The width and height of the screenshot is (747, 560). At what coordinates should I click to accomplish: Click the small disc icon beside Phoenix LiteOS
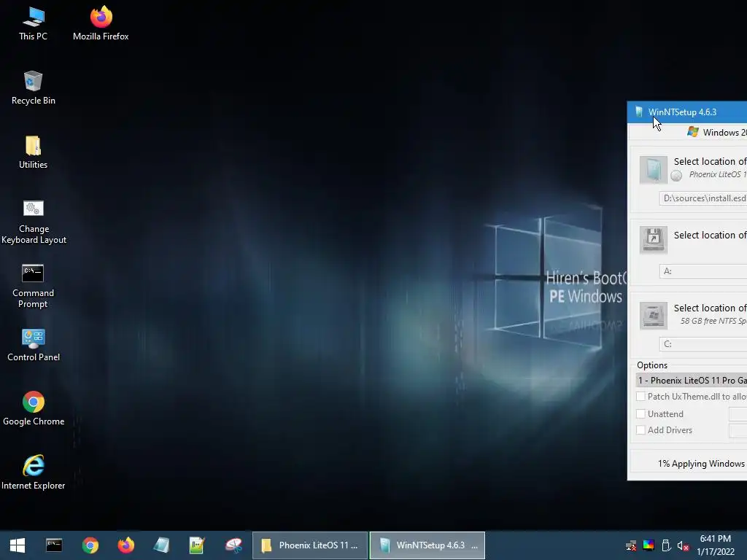[676, 176]
